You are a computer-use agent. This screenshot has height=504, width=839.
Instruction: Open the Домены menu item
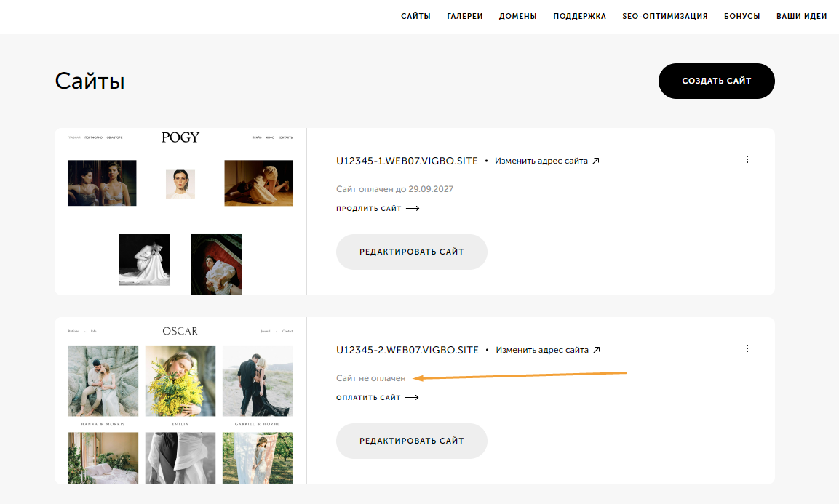(518, 16)
